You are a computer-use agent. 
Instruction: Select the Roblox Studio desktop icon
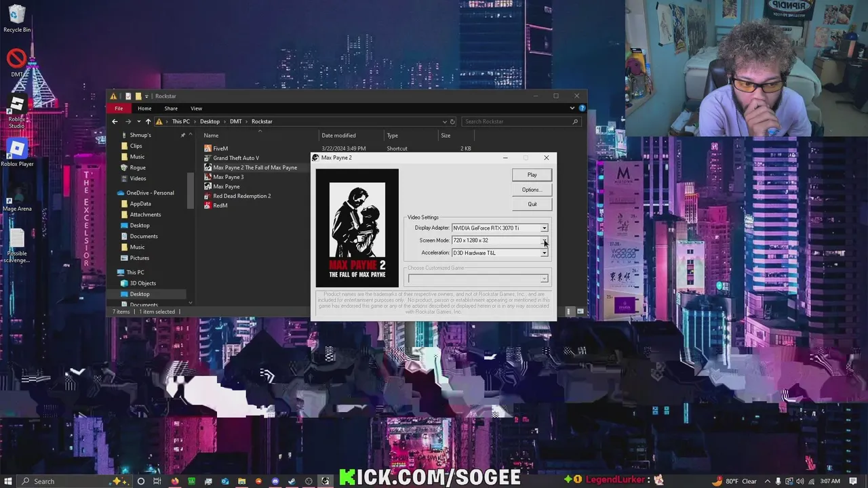[17, 113]
